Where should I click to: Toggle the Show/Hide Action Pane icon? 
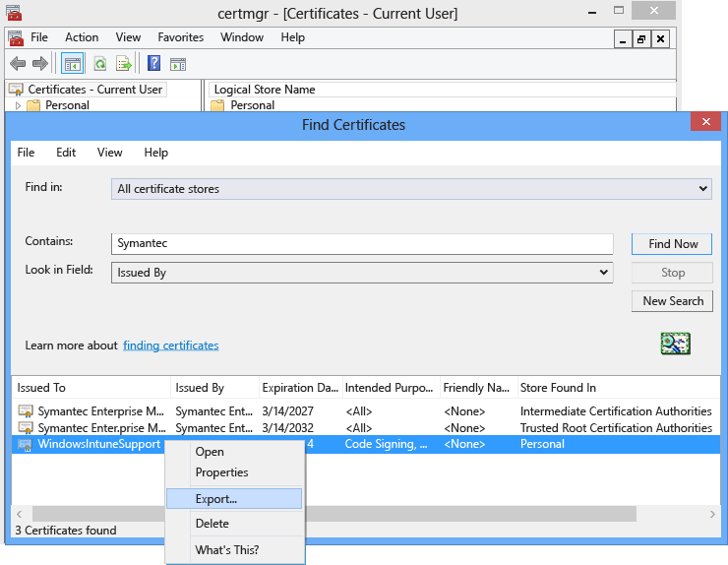(178, 64)
